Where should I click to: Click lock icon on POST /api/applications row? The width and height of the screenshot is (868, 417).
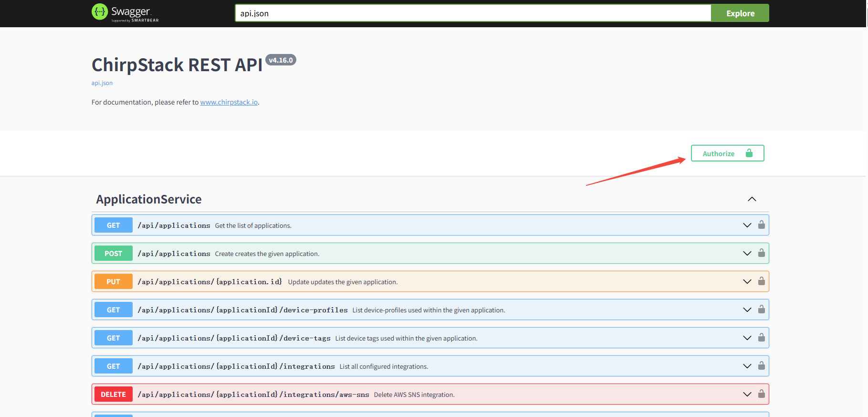click(x=761, y=253)
